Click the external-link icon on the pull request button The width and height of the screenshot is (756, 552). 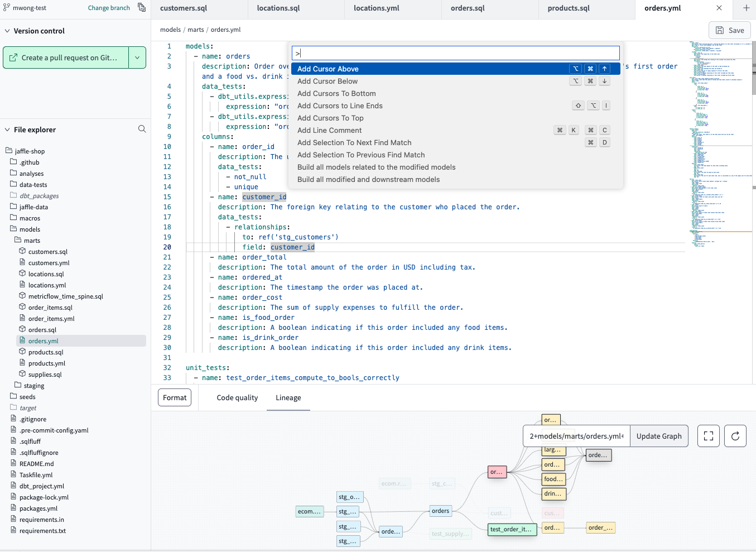13,57
